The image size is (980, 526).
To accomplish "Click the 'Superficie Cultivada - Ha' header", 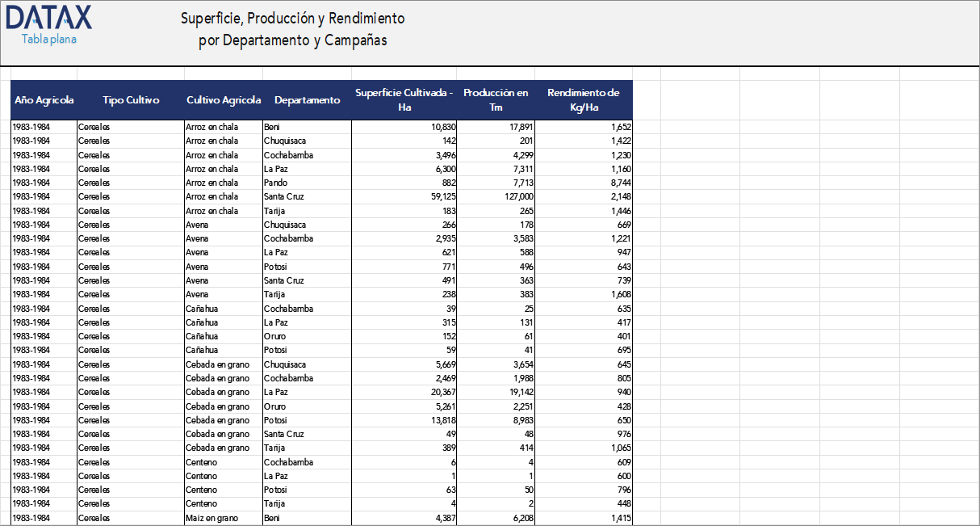I will 404,99.
